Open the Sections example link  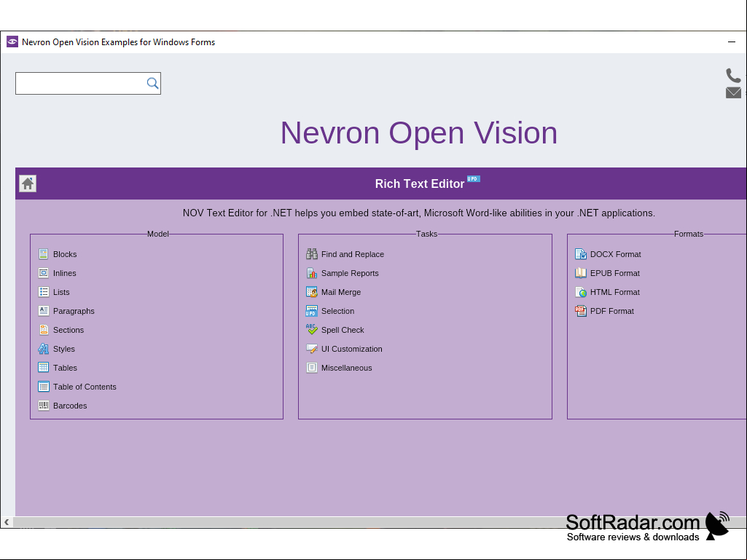pos(68,330)
